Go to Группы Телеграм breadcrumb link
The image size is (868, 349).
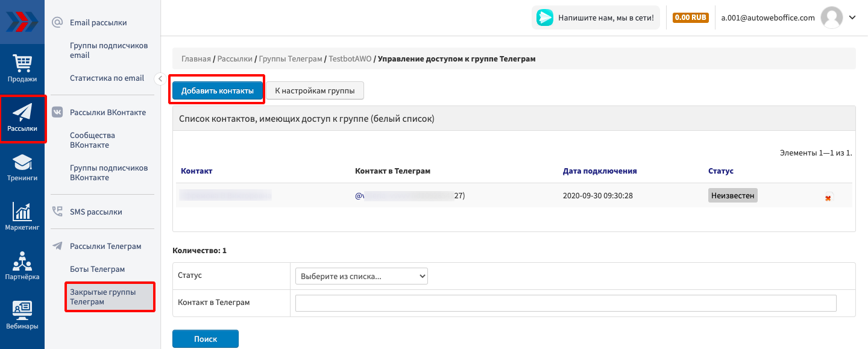[291, 59]
